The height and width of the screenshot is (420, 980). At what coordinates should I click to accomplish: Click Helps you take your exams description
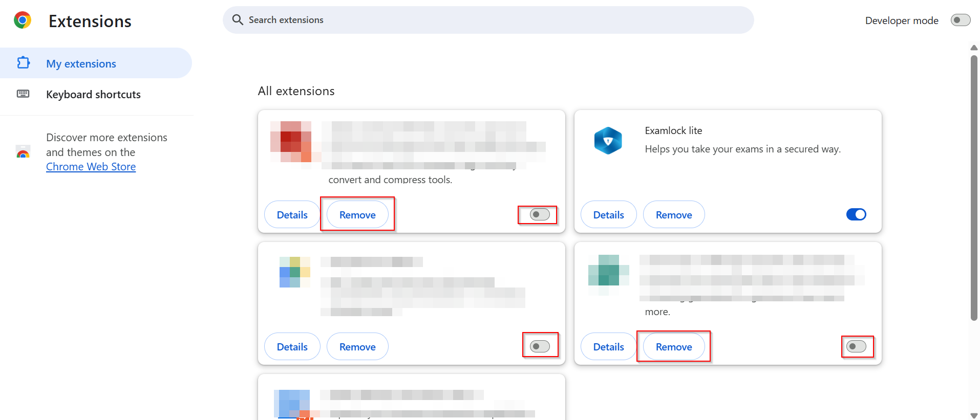(743, 149)
